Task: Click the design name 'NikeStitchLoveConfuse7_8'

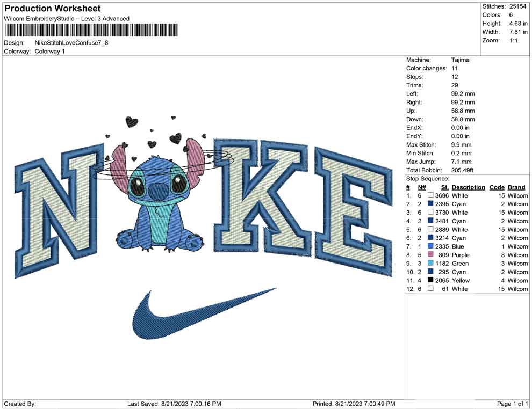Action: point(71,43)
